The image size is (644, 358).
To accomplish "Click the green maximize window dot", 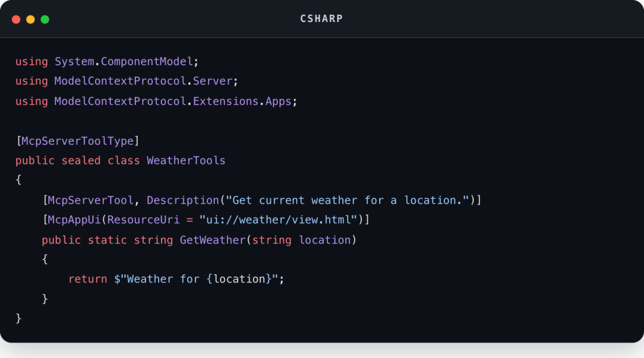I will pos(45,19).
